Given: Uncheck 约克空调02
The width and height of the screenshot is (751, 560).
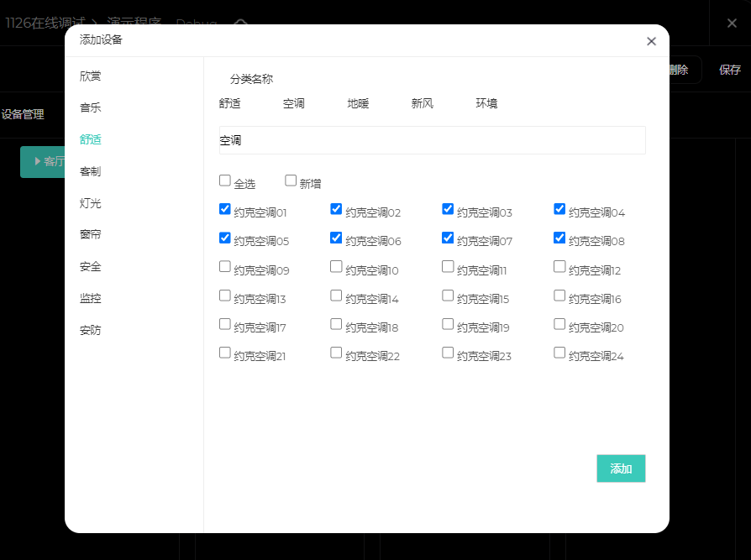Looking at the screenshot, I should pyautogui.click(x=336, y=209).
